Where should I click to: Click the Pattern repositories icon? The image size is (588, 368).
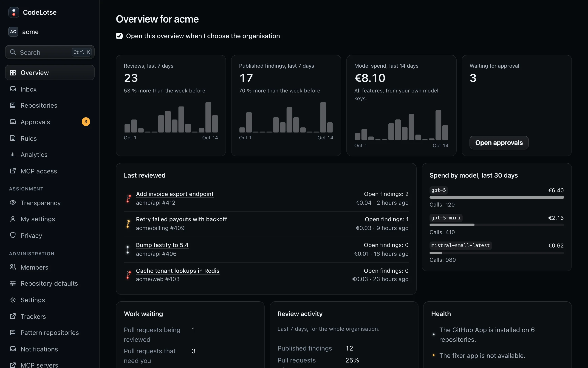13,333
